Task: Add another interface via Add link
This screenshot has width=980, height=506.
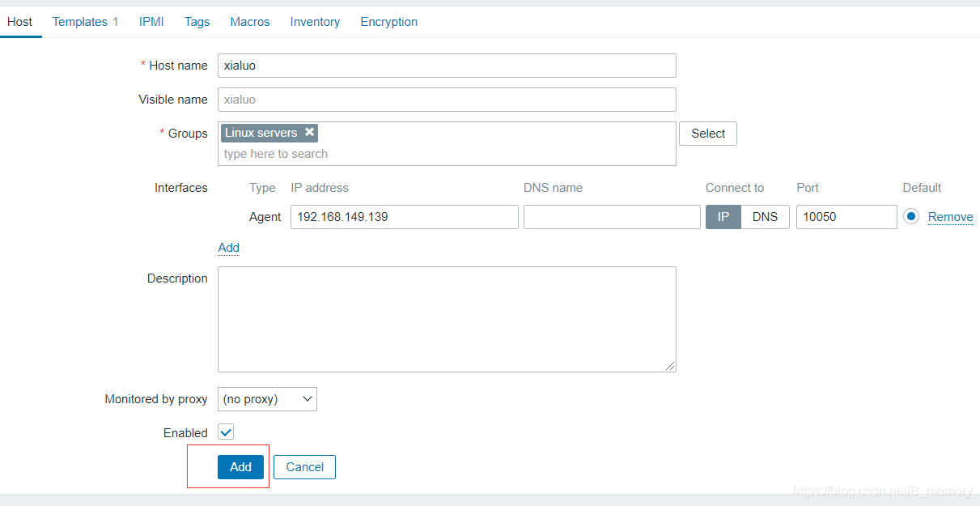Action: click(x=228, y=248)
